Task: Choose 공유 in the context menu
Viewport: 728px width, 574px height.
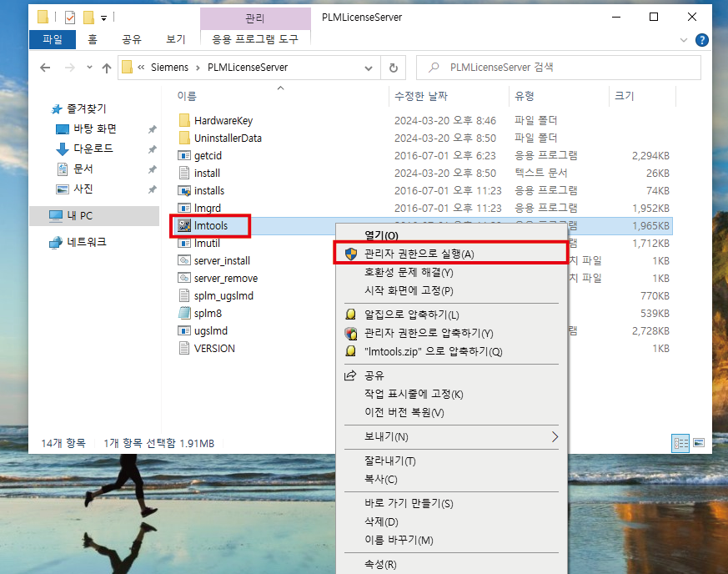Action: pos(451,375)
